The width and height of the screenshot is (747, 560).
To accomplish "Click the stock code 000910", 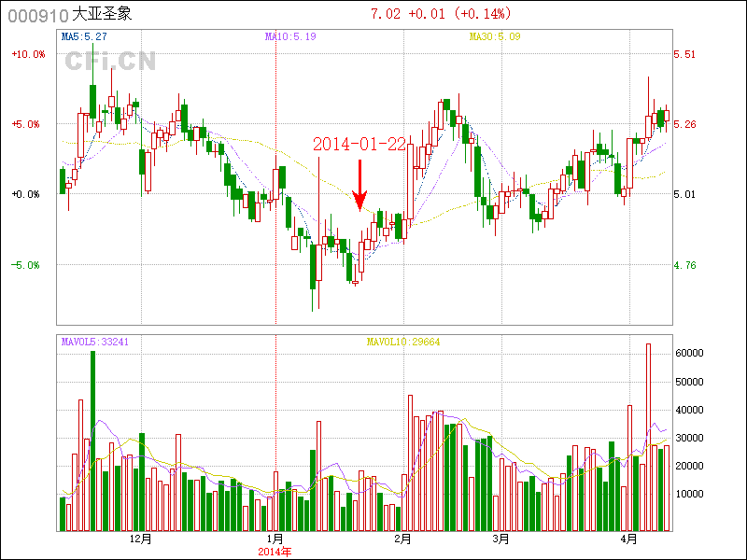I will (x=38, y=16).
